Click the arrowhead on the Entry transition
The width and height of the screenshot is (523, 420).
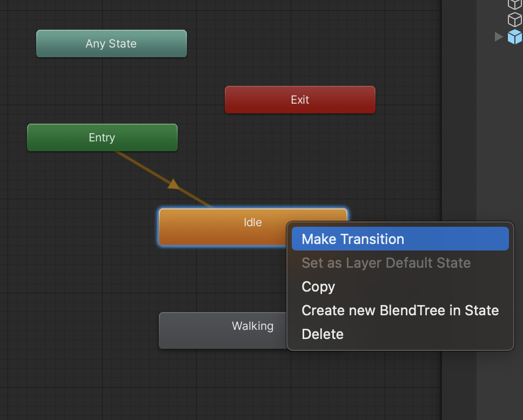click(x=173, y=185)
